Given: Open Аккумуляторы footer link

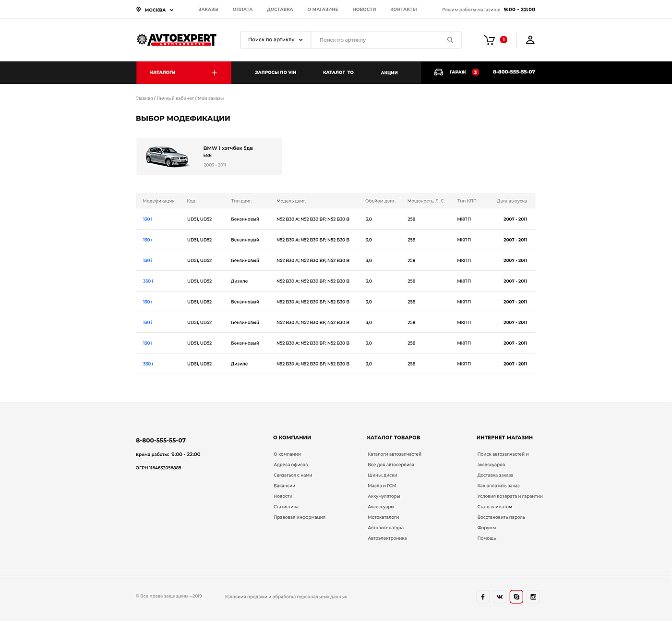Looking at the screenshot, I should (384, 497).
